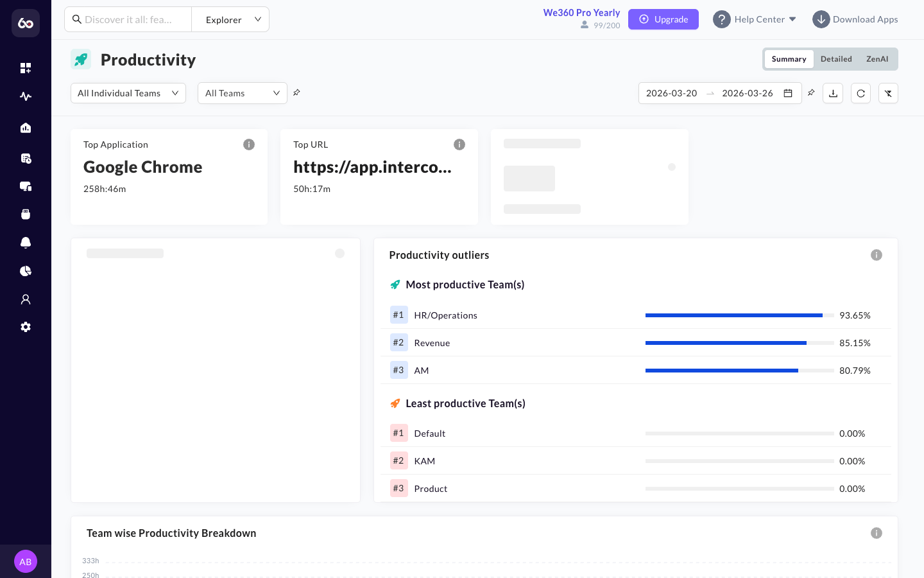Open the user profile icon in sidebar
The image size is (924, 578).
pyautogui.click(x=26, y=299)
